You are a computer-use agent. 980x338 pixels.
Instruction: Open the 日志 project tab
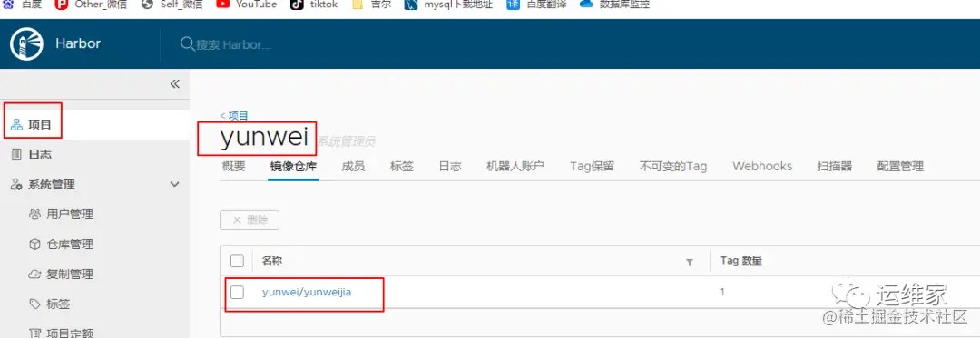450,167
